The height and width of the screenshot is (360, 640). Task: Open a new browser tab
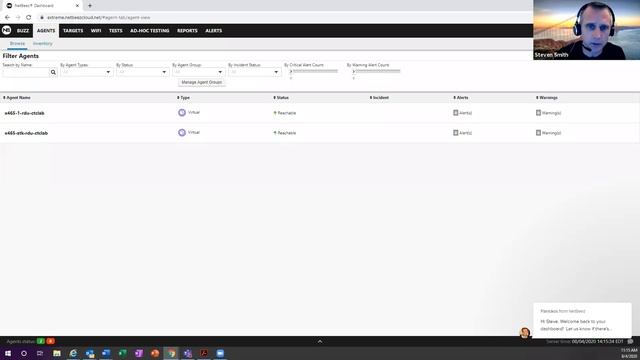(x=90, y=6)
